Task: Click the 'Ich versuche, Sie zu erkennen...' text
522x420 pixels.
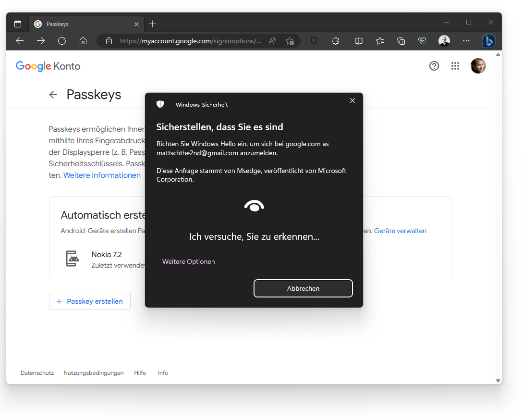Action: (x=254, y=236)
